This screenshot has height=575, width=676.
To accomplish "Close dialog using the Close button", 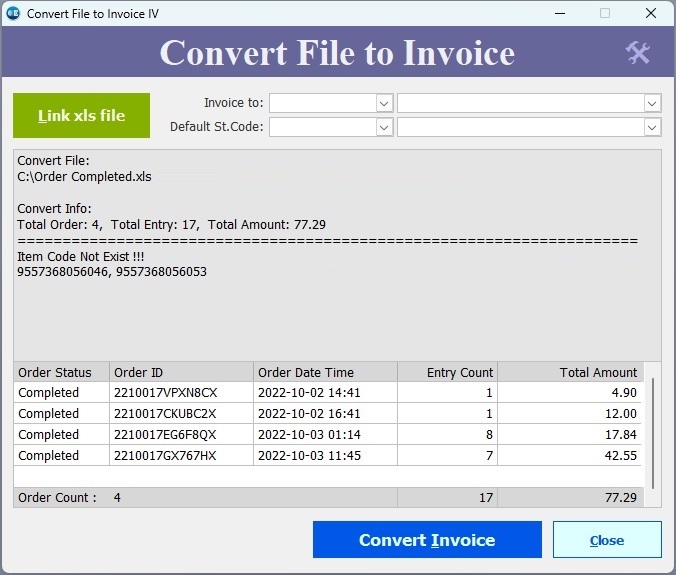I will point(606,540).
